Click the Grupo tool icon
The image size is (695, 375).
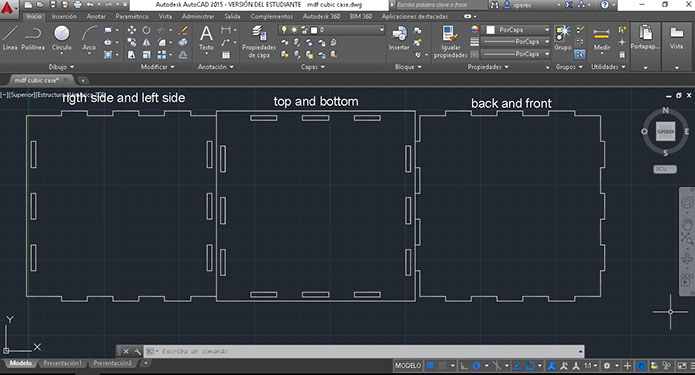[x=562, y=38]
